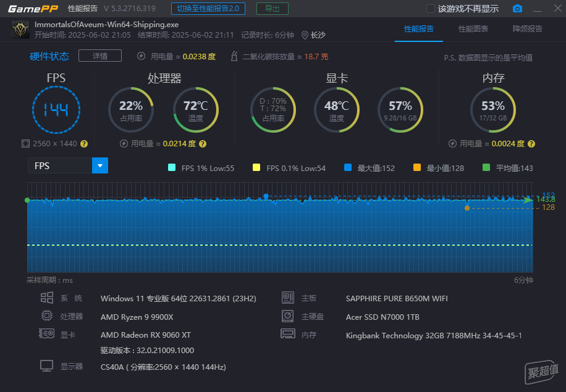566x392 pixels.
Task: Click the Windows 11 专业版 system text
Action: (x=179, y=299)
